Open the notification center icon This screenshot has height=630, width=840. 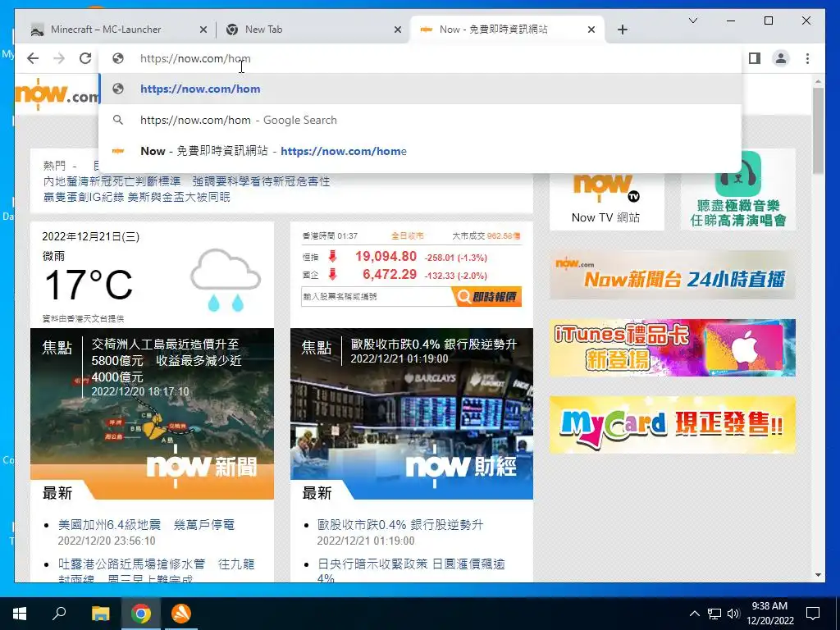coord(813,614)
